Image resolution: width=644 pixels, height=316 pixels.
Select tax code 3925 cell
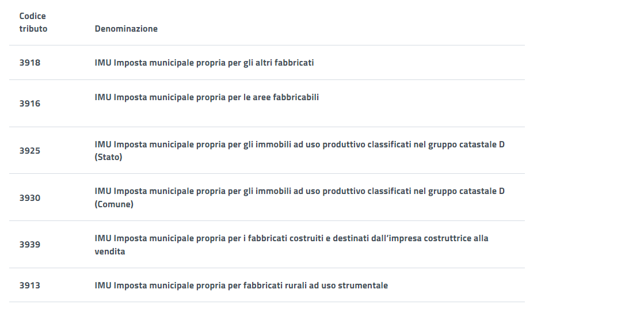(x=30, y=151)
